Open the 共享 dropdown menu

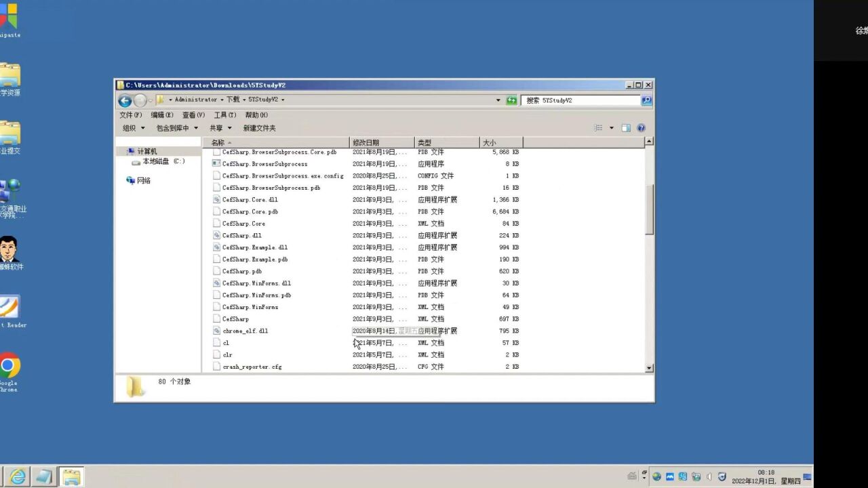220,128
